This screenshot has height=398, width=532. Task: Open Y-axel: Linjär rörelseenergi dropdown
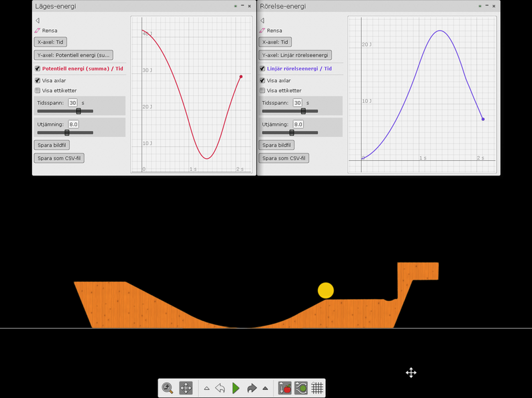pos(295,55)
